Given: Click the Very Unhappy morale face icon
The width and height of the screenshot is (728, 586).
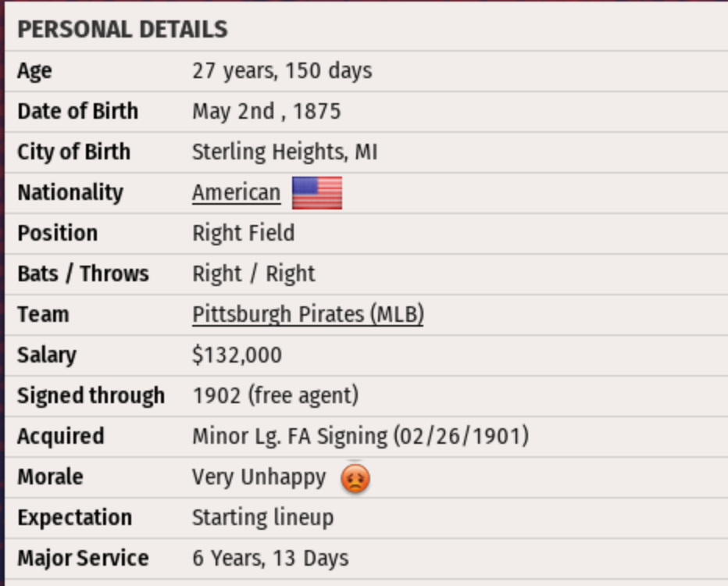Looking at the screenshot, I should (355, 477).
